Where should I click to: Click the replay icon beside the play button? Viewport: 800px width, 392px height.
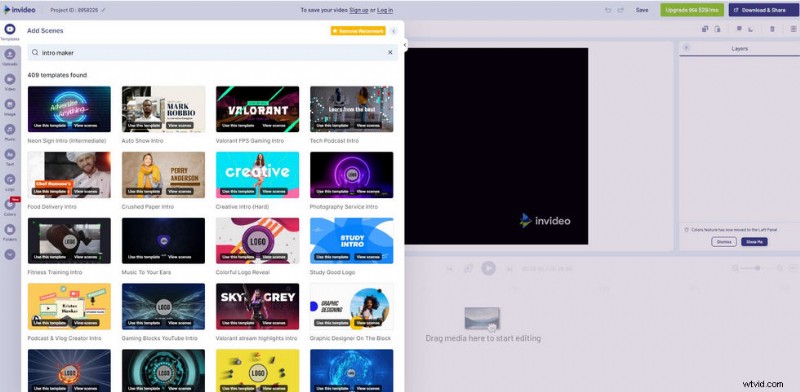tap(468, 268)
